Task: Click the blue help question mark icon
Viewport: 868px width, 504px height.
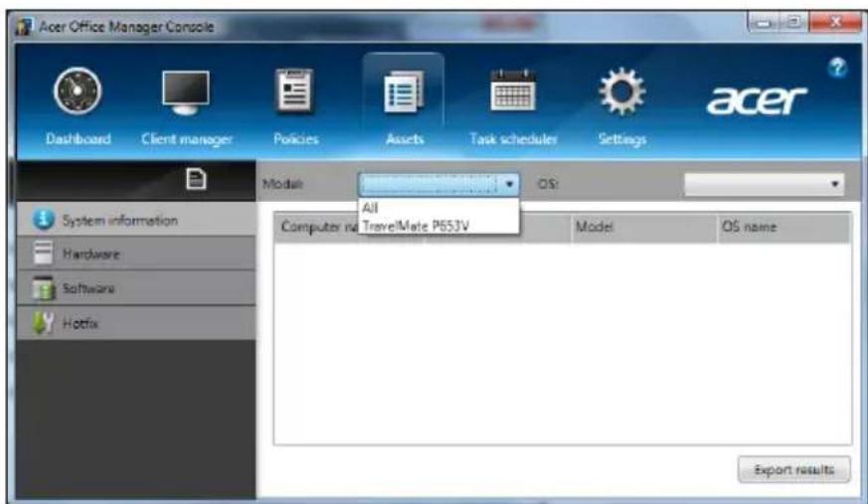Action: pyautogui.click(x=837, y=68)
